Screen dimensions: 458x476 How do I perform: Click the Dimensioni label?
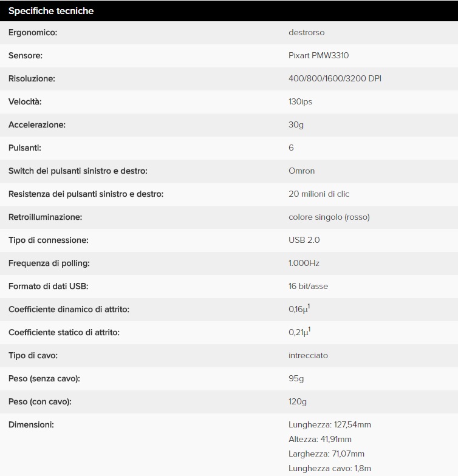(31, 424)
